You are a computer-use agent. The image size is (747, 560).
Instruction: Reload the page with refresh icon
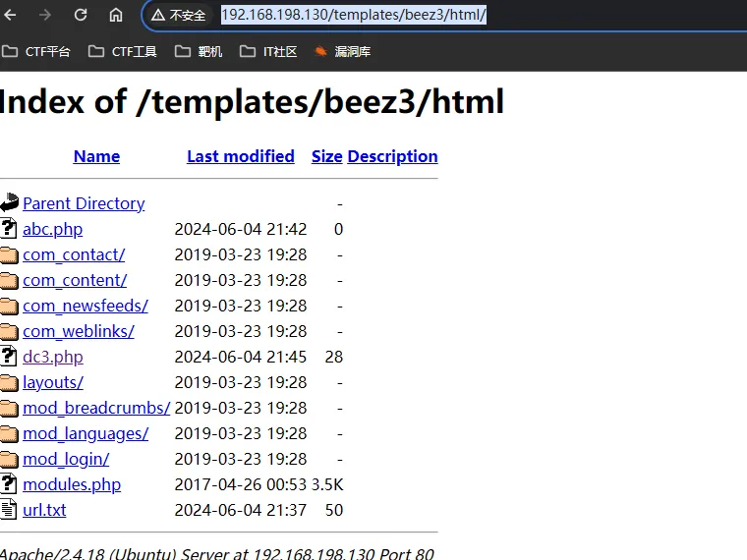pos(81,15)
